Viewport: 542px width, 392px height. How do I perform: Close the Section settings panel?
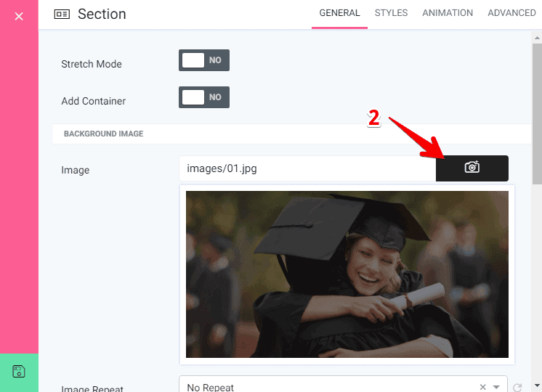click(x=19, y=16)
